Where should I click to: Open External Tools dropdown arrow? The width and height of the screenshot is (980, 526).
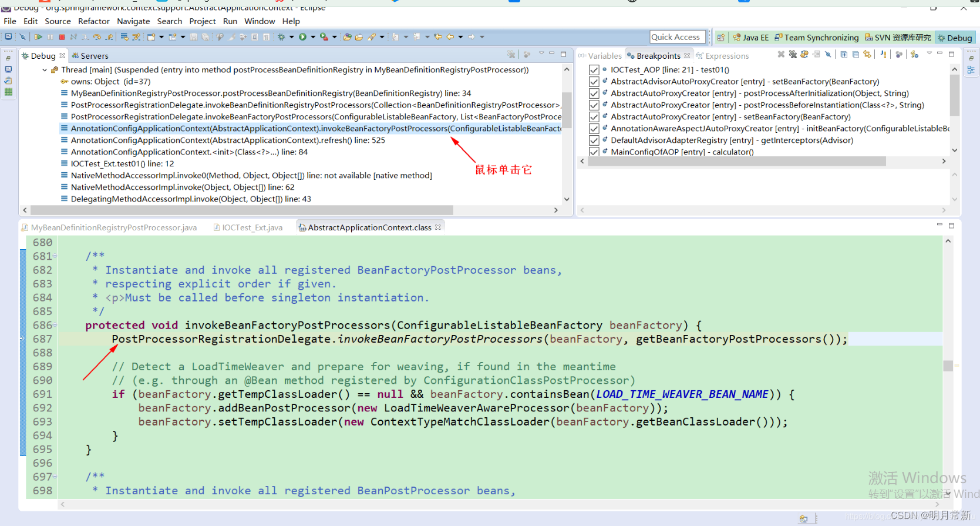pyautogui.click(x=335, y=37)
